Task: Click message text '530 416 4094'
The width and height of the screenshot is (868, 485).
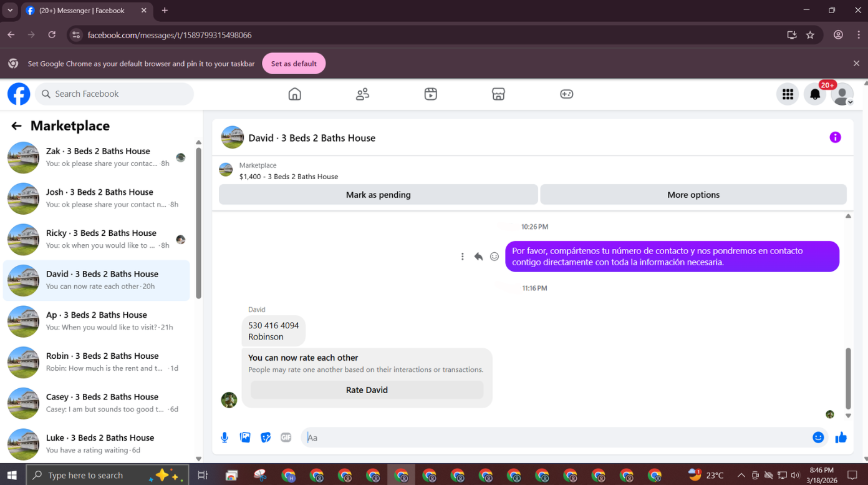Action: pyautogui.click(x=273, y=325)
